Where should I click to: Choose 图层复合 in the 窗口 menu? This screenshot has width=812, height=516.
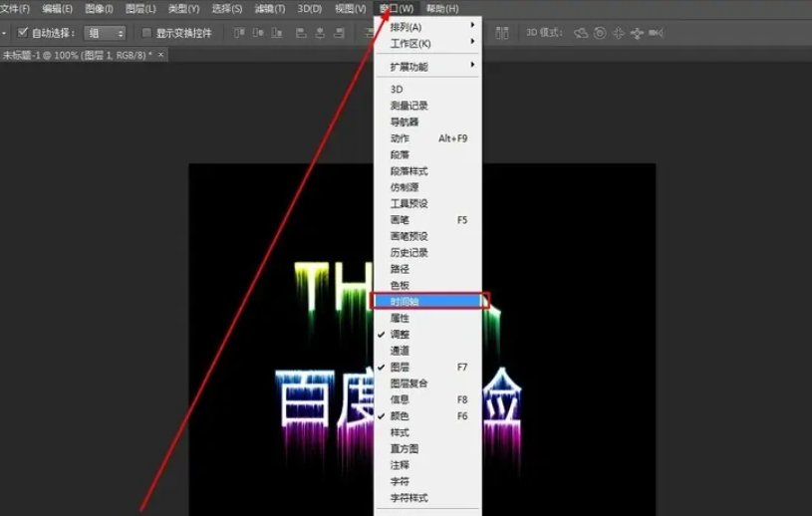pyautogui.click(x=427, y=384)
